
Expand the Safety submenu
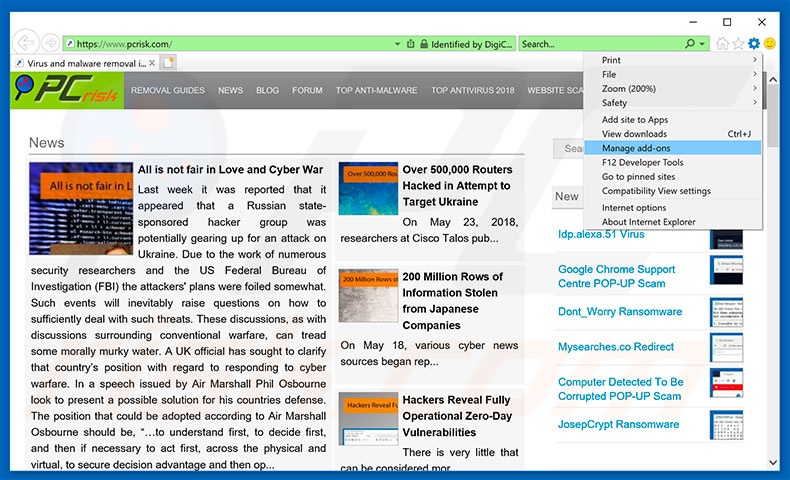tap(671, 103)
